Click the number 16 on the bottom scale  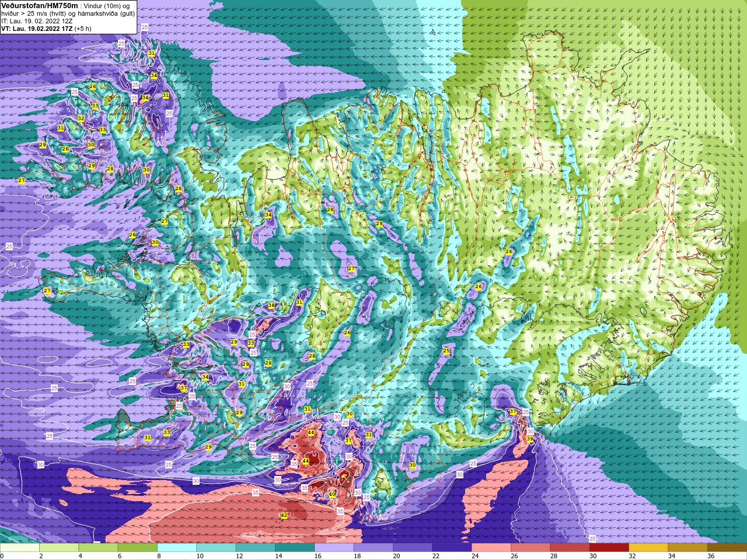click(318, 556)
